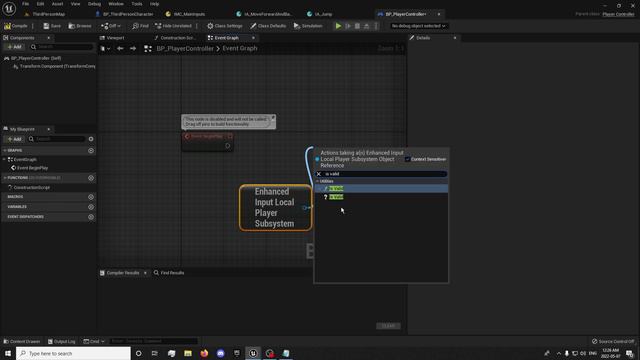Open the Edit menu
This screenshot has width=640, height=360.
(x=40, y=4)
